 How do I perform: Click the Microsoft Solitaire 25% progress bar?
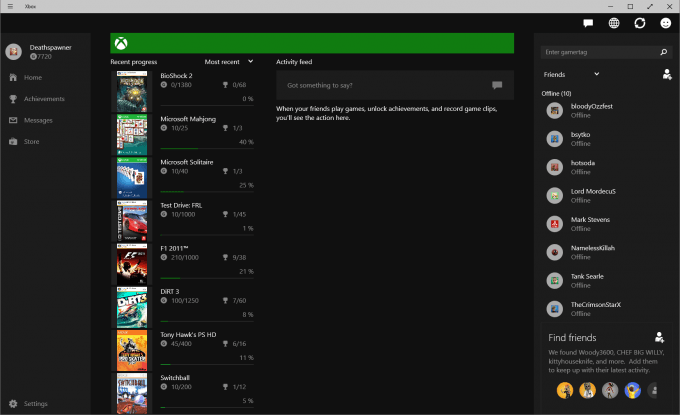click(207, 192)
